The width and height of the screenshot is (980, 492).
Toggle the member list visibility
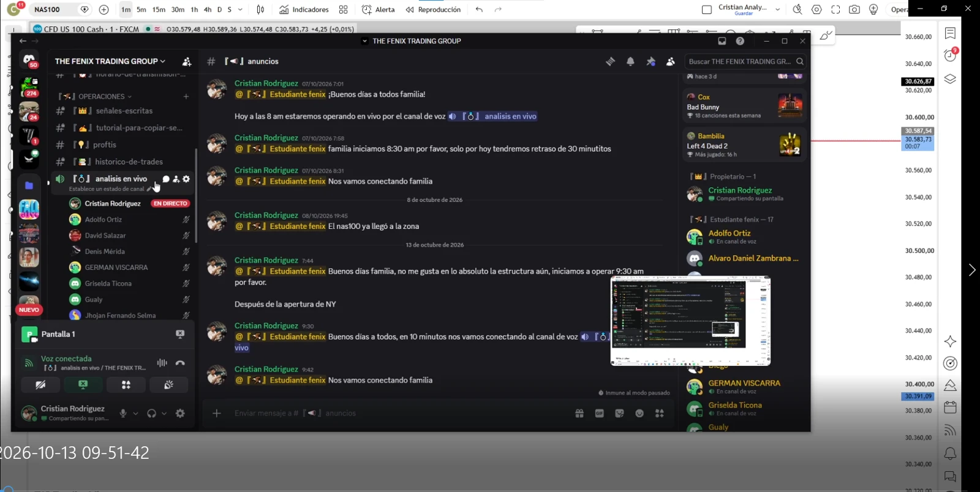click(671, 61)
